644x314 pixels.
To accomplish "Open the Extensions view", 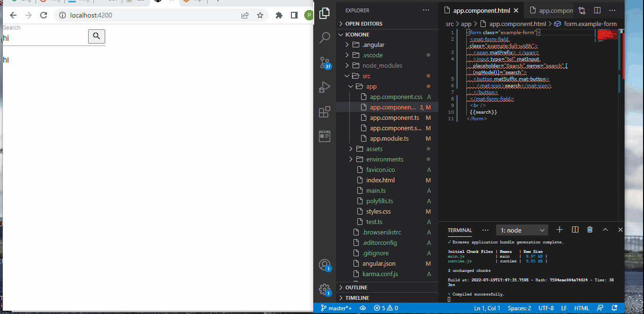I will 325,112.
